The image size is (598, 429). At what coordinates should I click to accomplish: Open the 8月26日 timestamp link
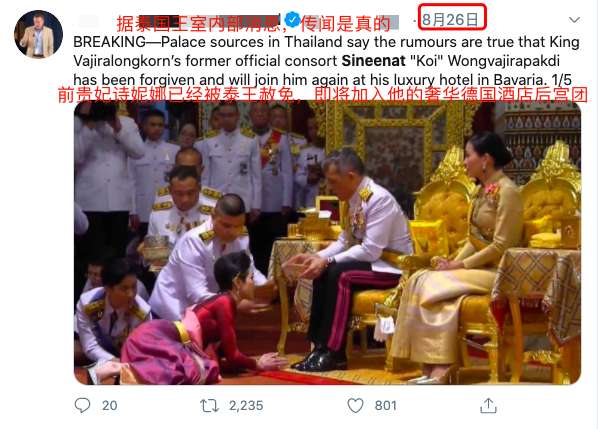coord(450,19)
